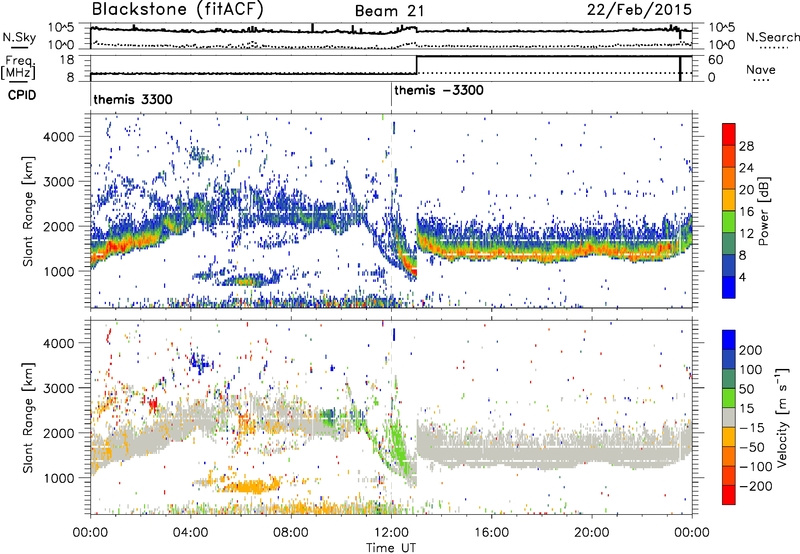Click the "-50" tick on the Velocity colorbar
Screen dimensions: 800x554
tap(752, 447)
